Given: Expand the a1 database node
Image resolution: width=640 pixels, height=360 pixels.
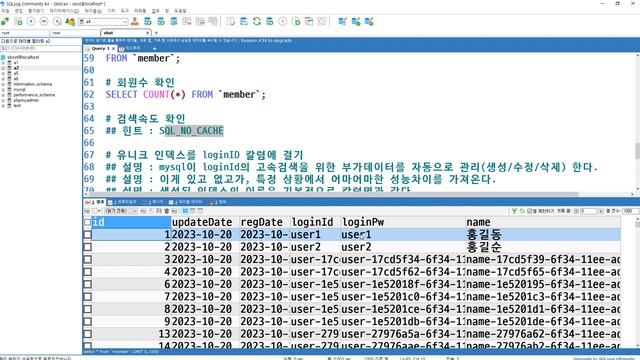Looking at the screenshot, I should pyautogui.click(x=3, y=63).
